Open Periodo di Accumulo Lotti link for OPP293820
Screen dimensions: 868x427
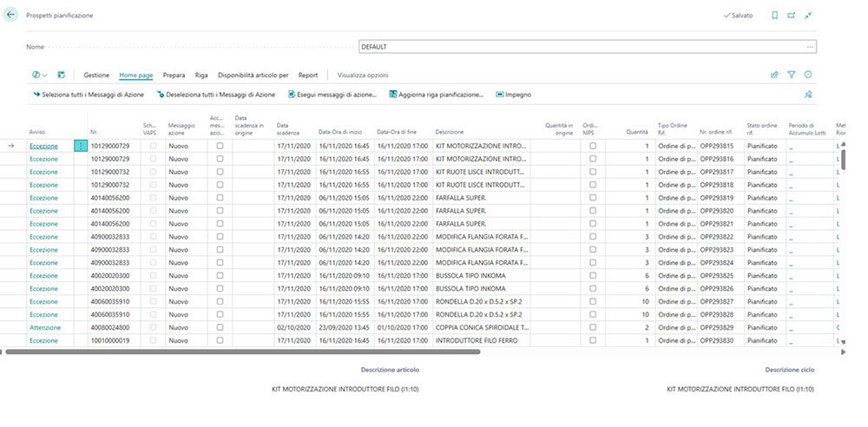click(791, 211)
